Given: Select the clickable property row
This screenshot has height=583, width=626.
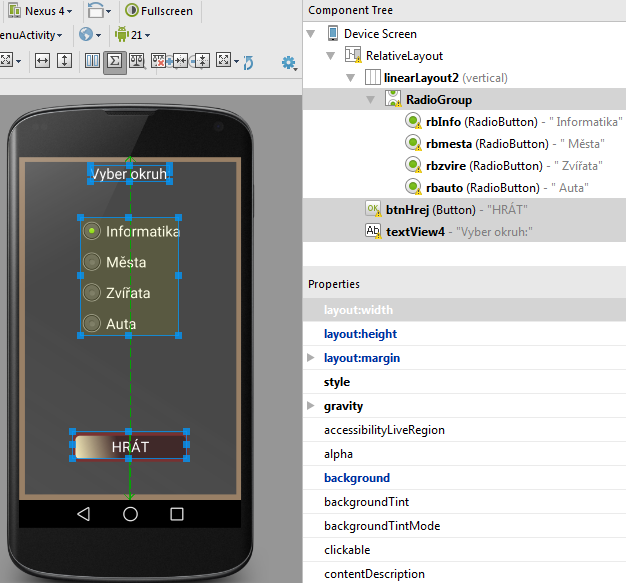Looking at the screenshot, I should (x=464, y=549).
